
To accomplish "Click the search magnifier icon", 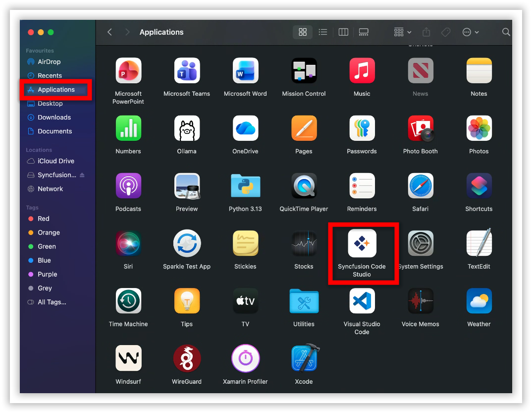I will pos(506,32).
